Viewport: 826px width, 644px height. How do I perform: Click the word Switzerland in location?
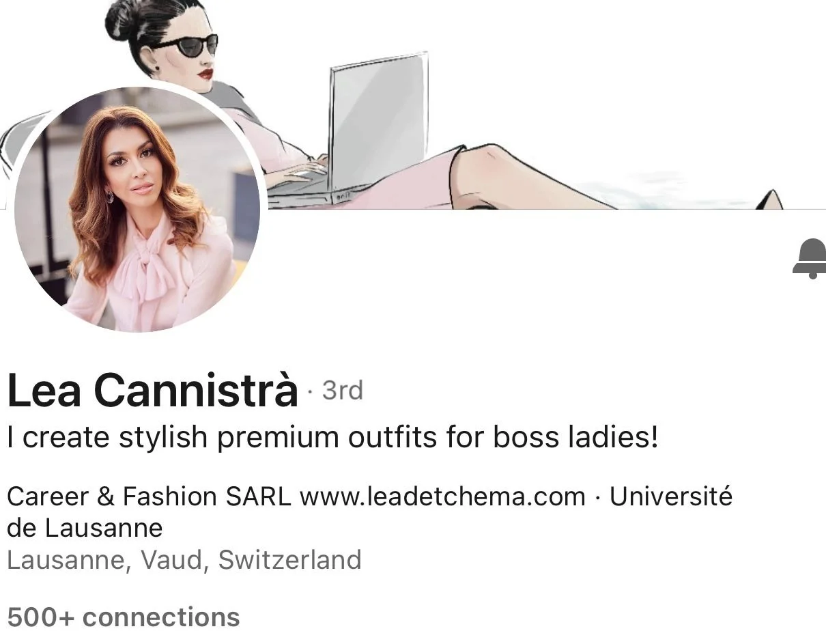[289, 561]
